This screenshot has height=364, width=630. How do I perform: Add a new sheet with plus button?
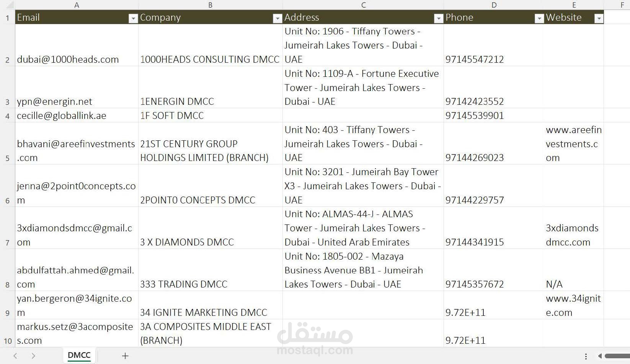coord(125,356)
